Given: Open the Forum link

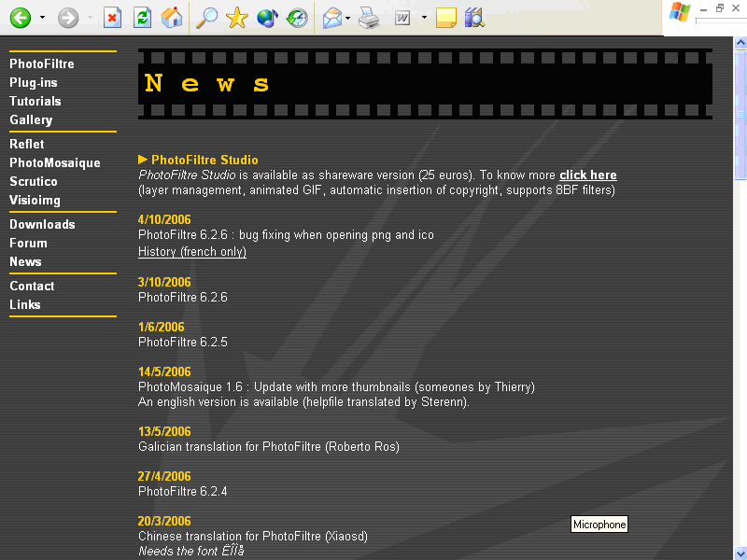Looking at the screenshot, I should 28,243.
